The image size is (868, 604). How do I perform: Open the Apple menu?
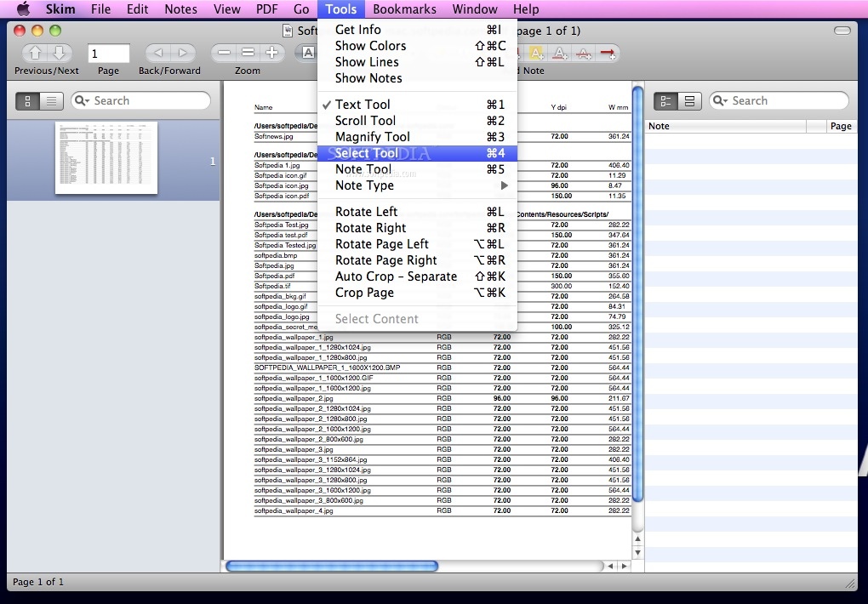click(23, 9)
